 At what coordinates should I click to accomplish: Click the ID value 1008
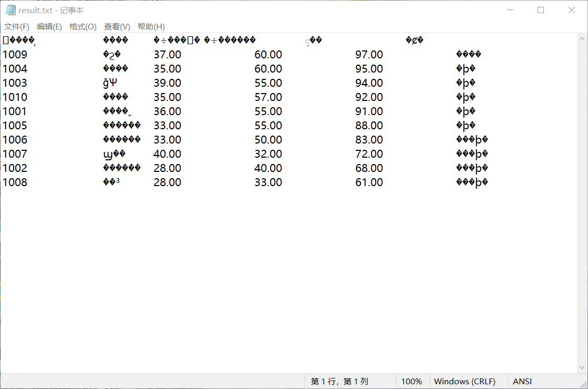pyautogui.click(x=15, y=182)
